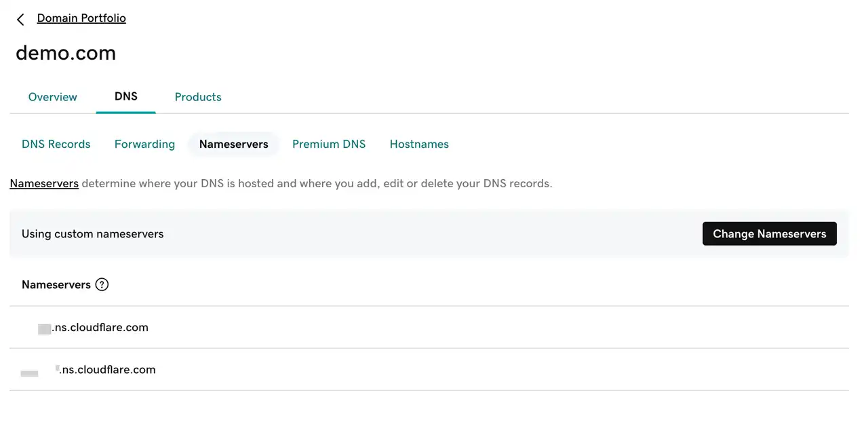The width and height of the screenshot is (868, 422).
Task: Open the Products tab
Action: pyautogui.click(x=198, y=97)
